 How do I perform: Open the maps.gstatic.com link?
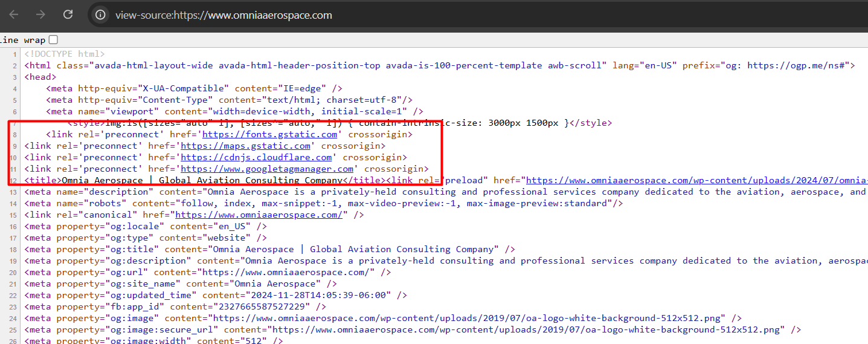246,146
